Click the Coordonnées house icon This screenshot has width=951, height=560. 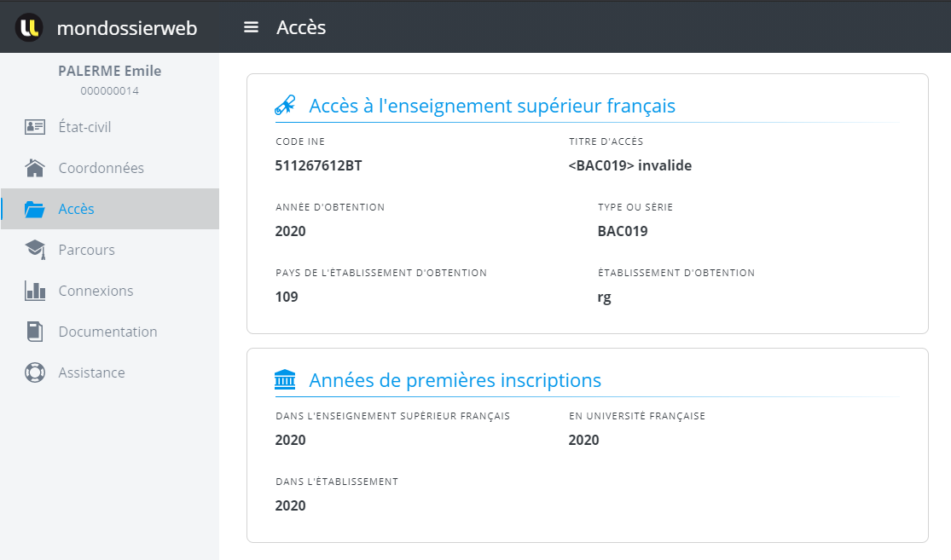click(35, 168)
